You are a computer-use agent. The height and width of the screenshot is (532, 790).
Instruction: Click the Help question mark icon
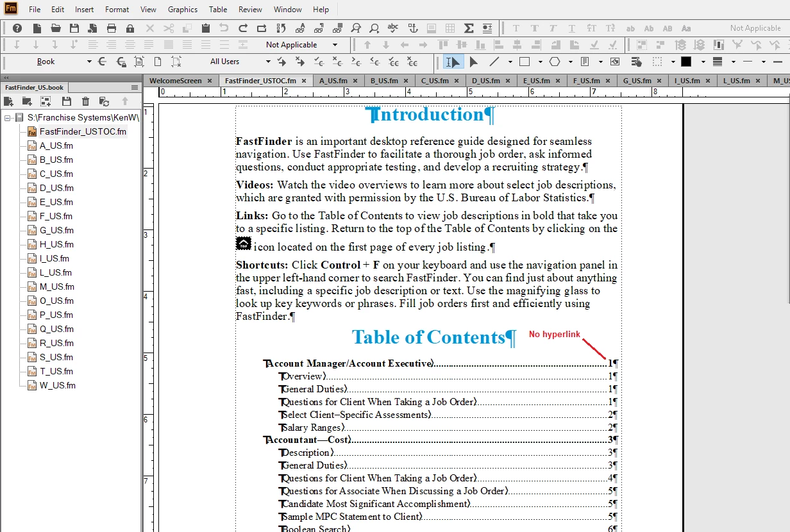pyautogui.click(x=17, y=28)
